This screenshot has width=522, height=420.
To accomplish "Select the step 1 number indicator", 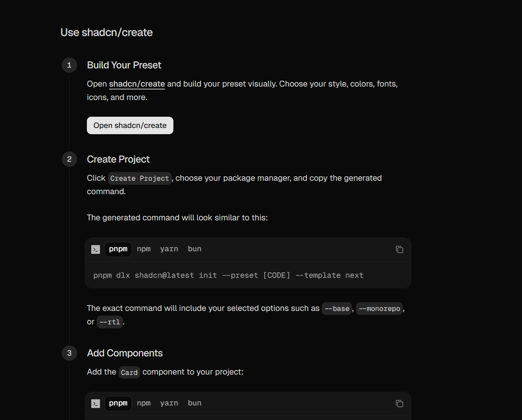I will point(69,65).
